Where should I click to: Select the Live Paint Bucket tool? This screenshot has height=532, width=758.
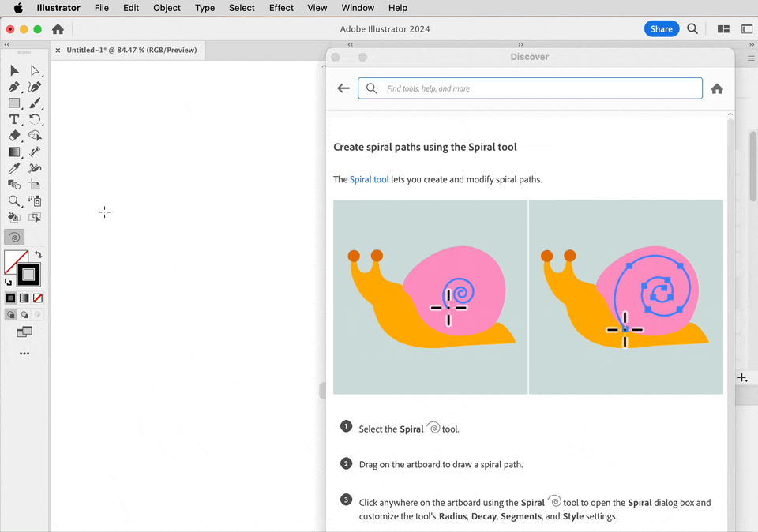click(x=14, y=217)
